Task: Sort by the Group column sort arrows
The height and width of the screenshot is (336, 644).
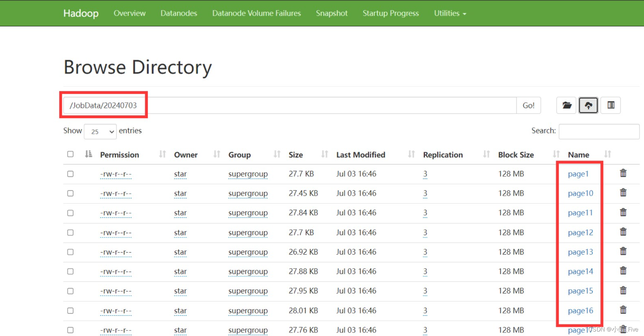Action: point(277,154)
